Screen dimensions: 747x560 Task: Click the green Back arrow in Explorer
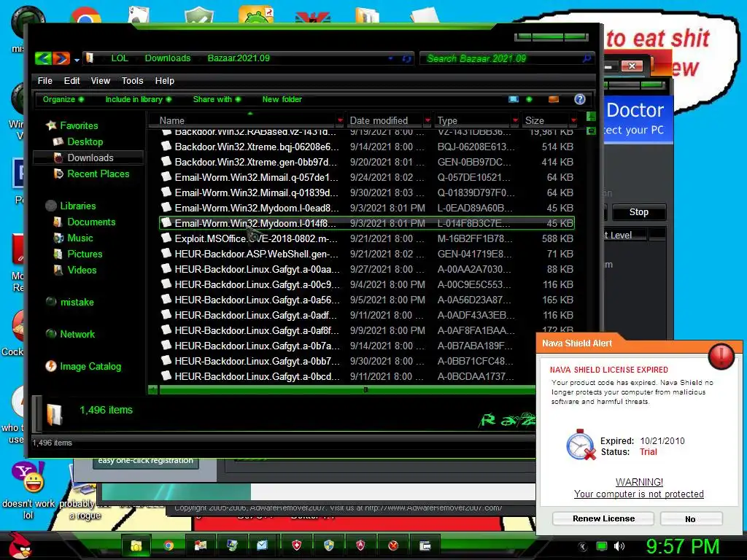coord(43,58)
